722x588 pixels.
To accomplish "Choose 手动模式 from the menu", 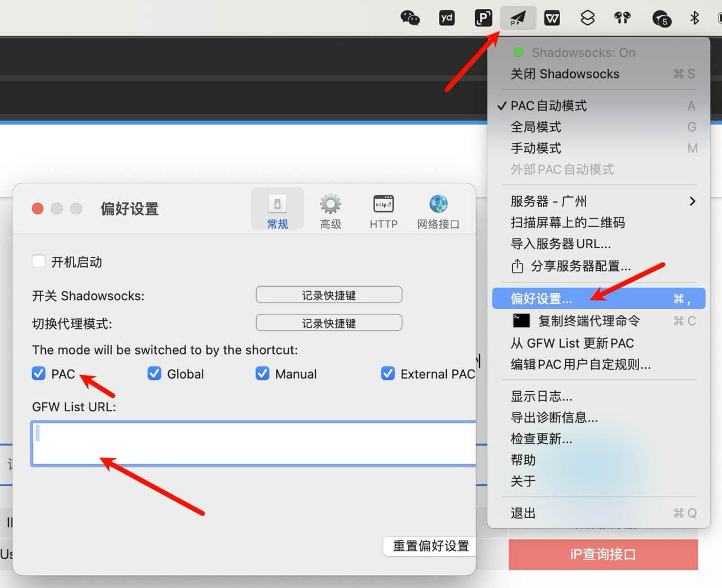I will (x=598, y=148).
